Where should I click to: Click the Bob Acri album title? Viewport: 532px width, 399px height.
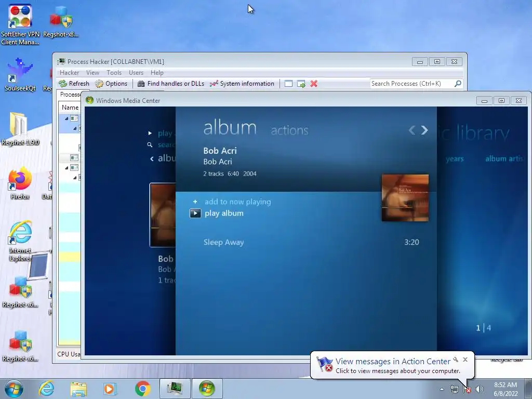(220, 151)
